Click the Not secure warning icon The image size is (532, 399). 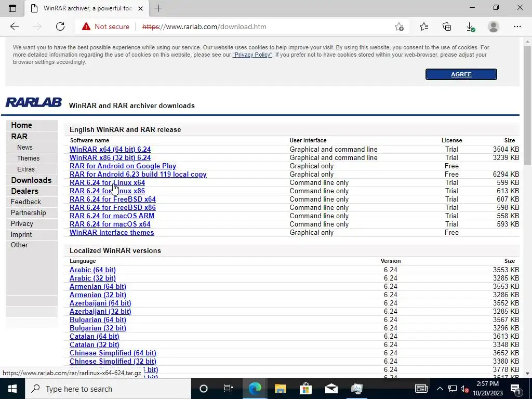(x=86, y=26)
